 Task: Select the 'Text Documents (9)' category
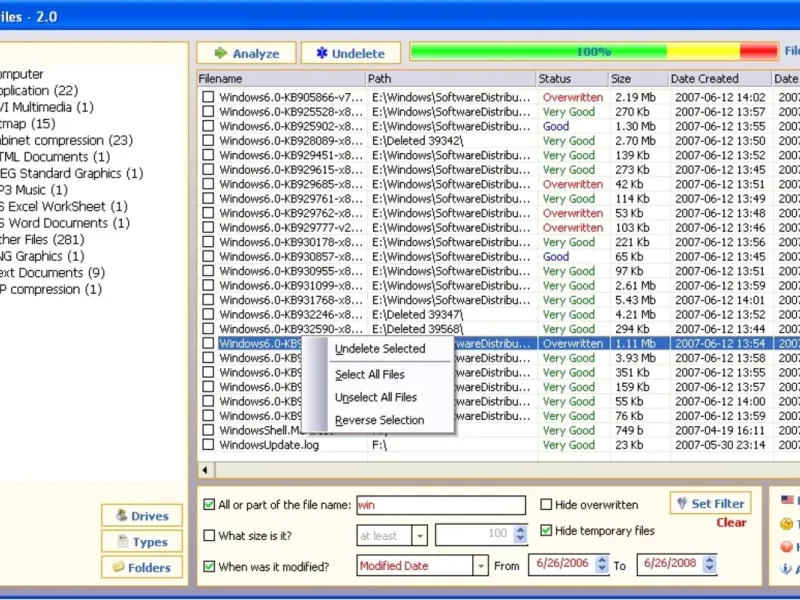[52, 272]
